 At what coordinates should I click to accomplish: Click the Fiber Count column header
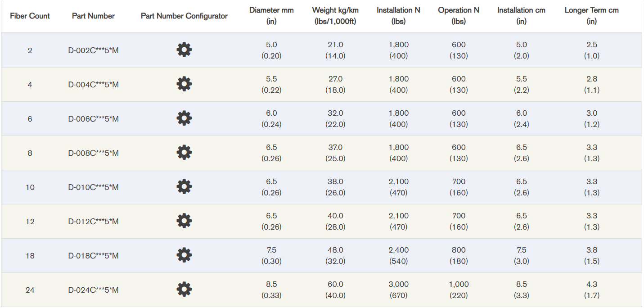30,16
